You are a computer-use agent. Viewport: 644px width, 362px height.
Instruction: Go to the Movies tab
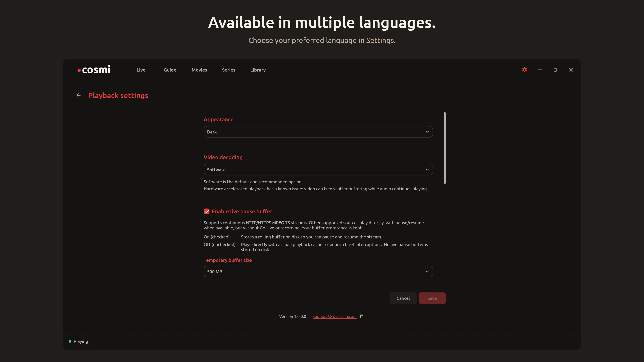[x=199, y=70]
